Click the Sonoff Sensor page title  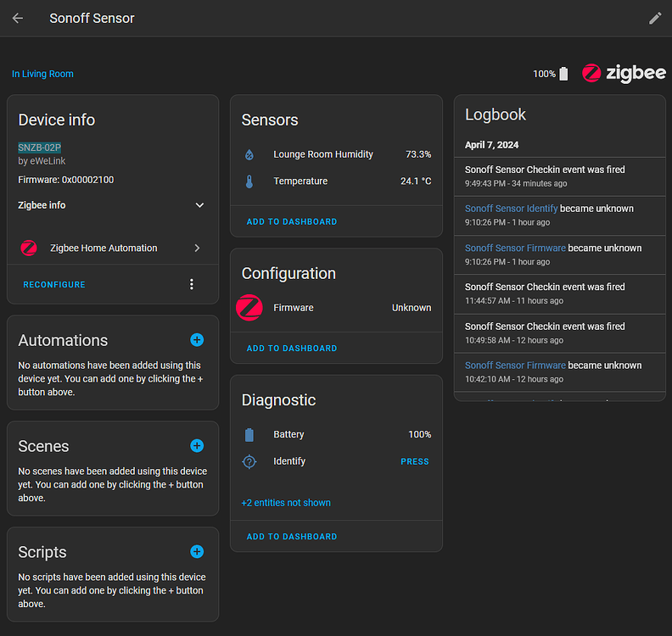pos(92,19)
